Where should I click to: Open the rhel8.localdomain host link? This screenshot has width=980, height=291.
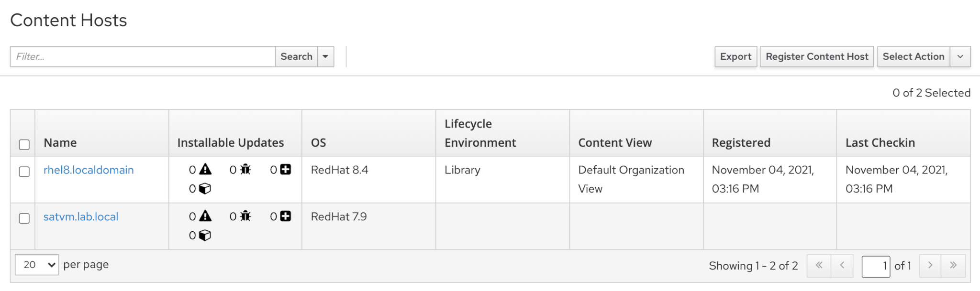(x=89, y=170)
